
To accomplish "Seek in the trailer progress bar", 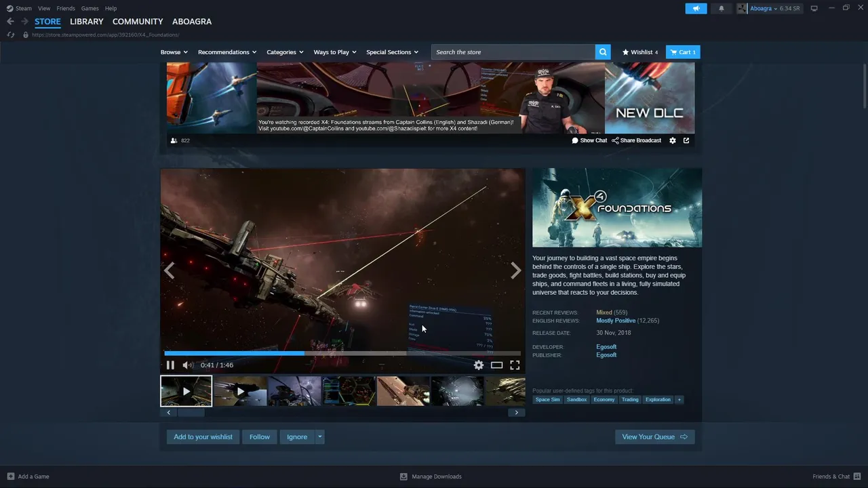I will [x=342, y=353].
